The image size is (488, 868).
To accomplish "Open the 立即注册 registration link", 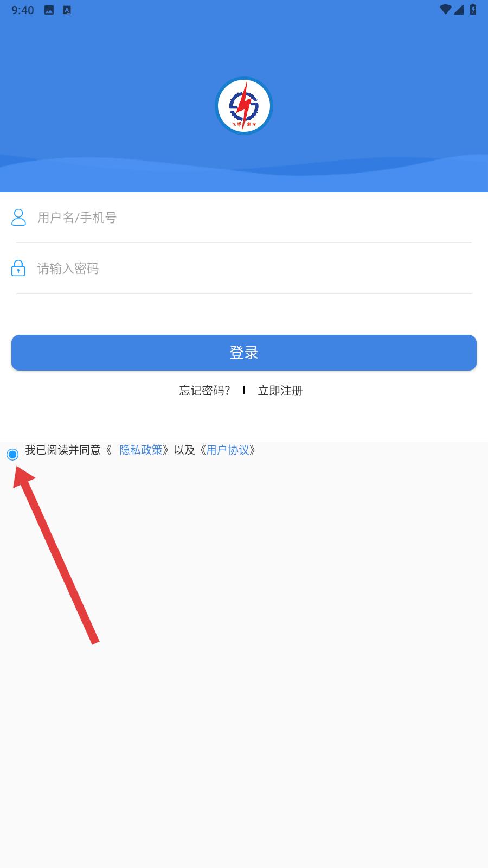I will pos(280,391).
